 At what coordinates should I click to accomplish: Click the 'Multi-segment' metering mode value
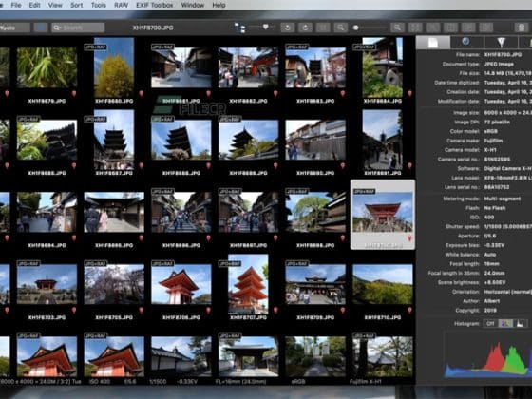coord(503,199)
